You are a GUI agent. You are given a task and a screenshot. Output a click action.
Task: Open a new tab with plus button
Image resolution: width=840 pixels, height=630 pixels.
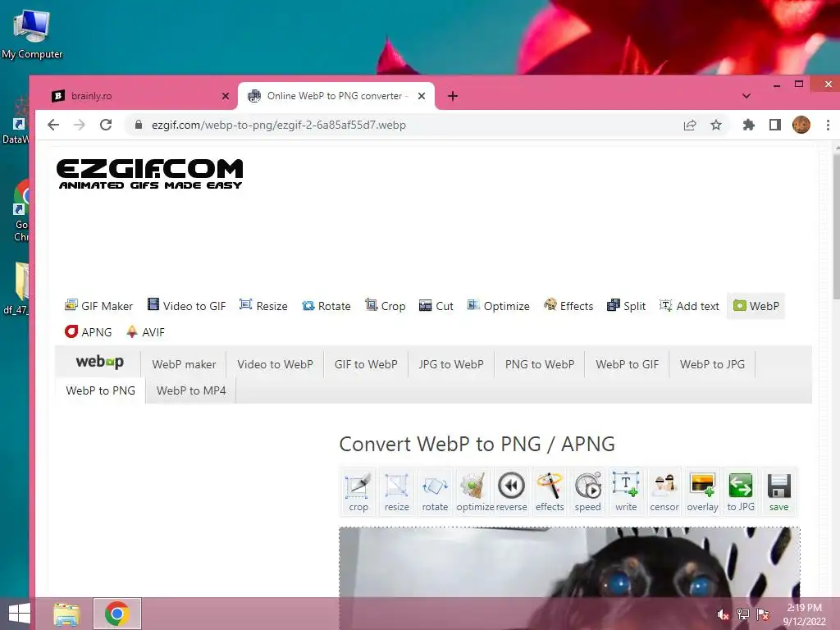click(452, 96)
